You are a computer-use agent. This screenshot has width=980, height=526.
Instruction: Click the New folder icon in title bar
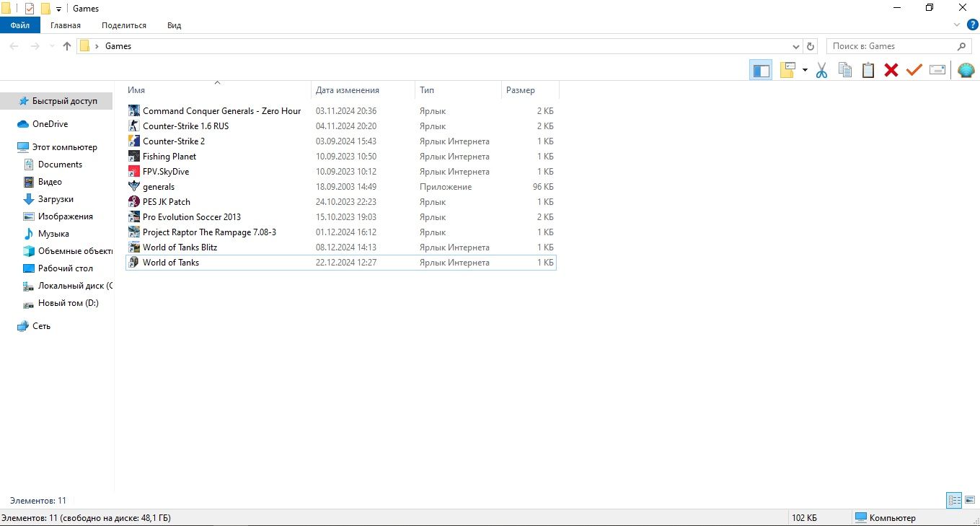tap(45, 9)
